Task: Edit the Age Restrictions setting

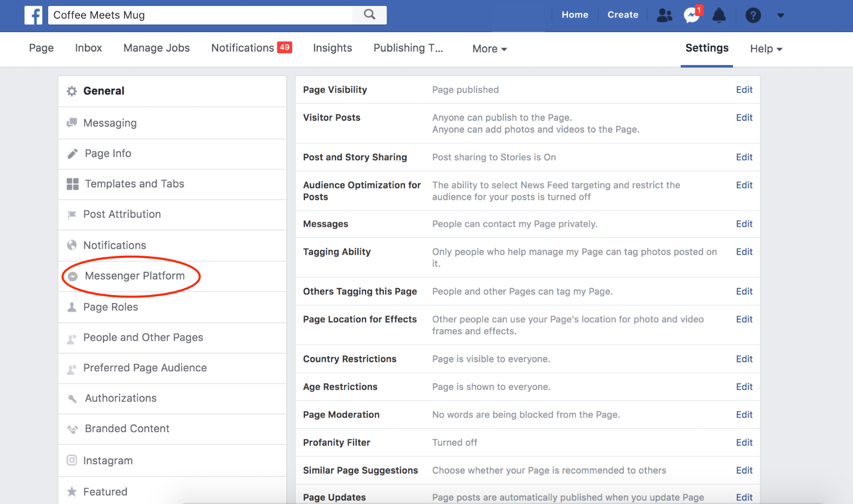Action: click(744, 387)
